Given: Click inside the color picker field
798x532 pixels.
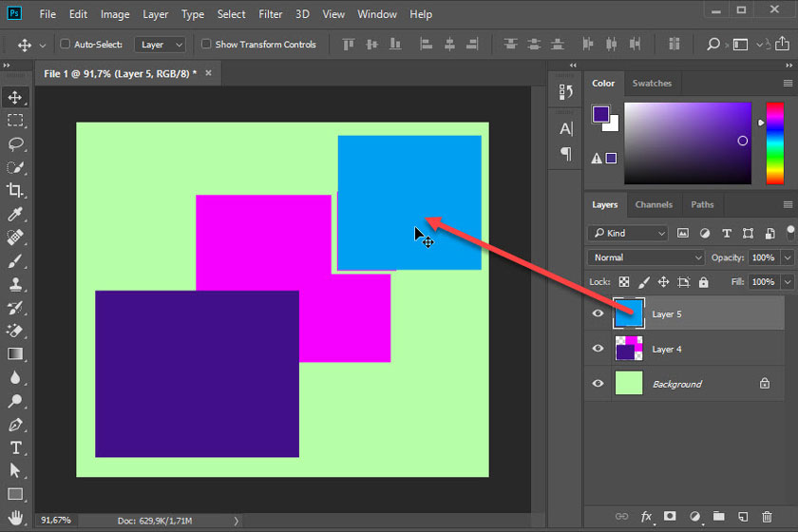Looking at the screenshot, I should point(688,143).
